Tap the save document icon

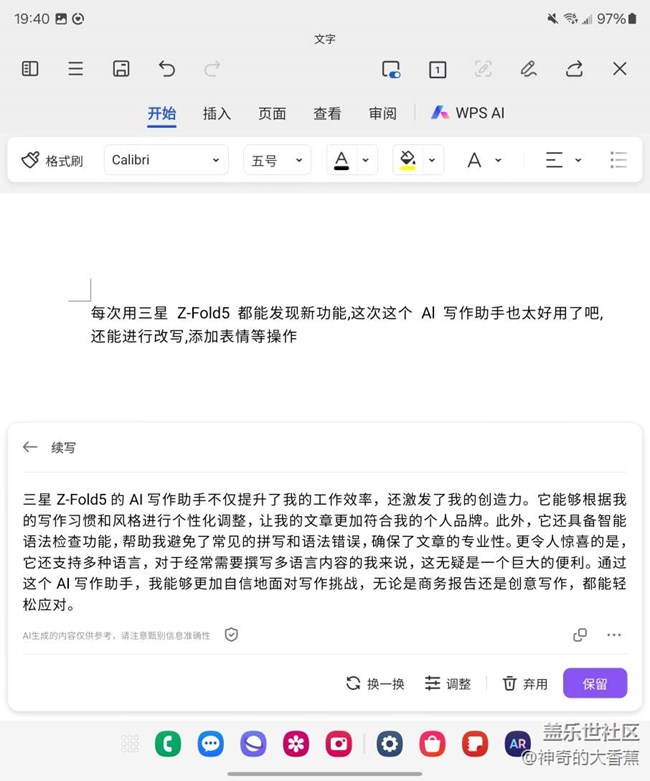click(121, 69)
